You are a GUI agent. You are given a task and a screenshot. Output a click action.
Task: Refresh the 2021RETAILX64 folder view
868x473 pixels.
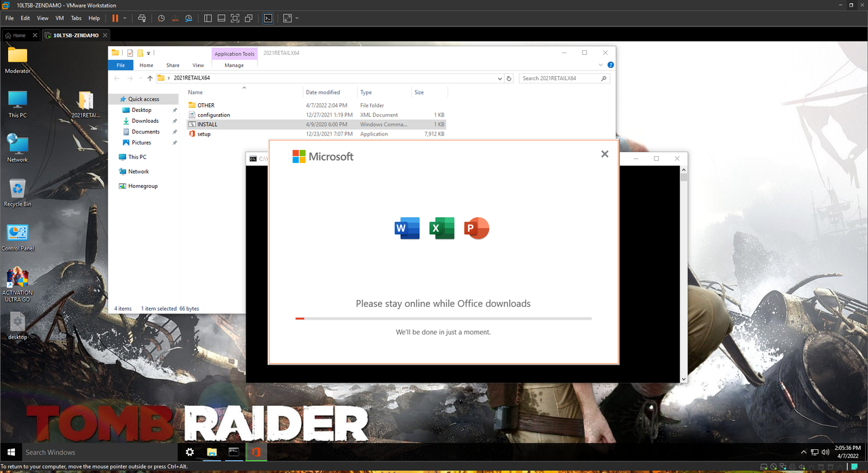point(509,78)
